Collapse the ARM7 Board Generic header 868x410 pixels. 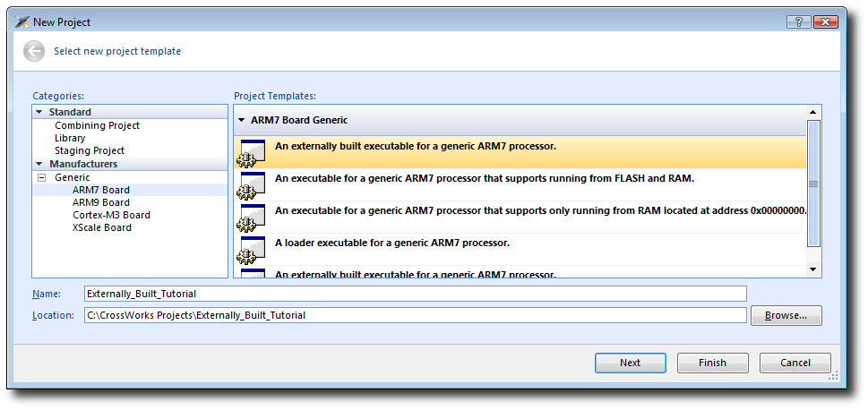click(241, 120)
